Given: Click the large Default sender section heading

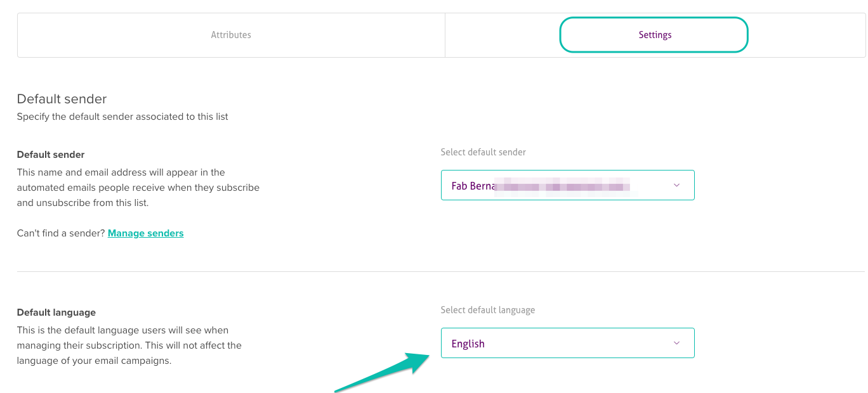Looking at the screenshot, I should pyautogui.click(x=62, y=99).
